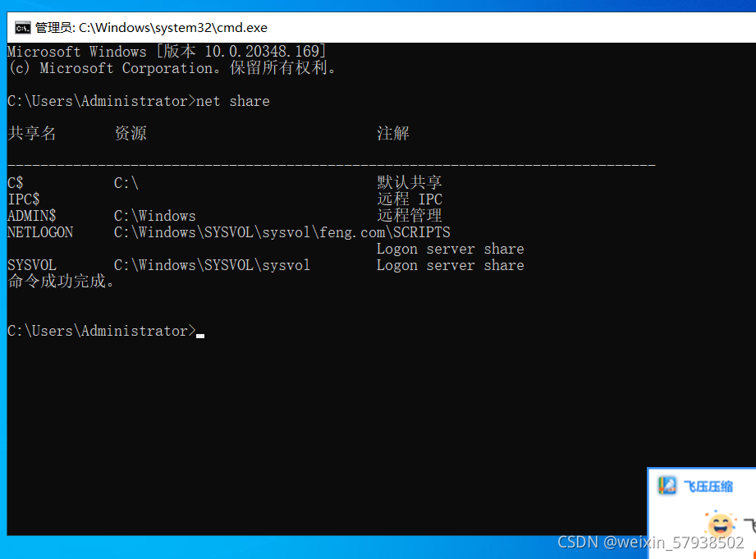756x559 pixels.
Task: Click the 'Logon server share' remark under NETLOGON
Action: pyautogui.click(x=451, y=249)
